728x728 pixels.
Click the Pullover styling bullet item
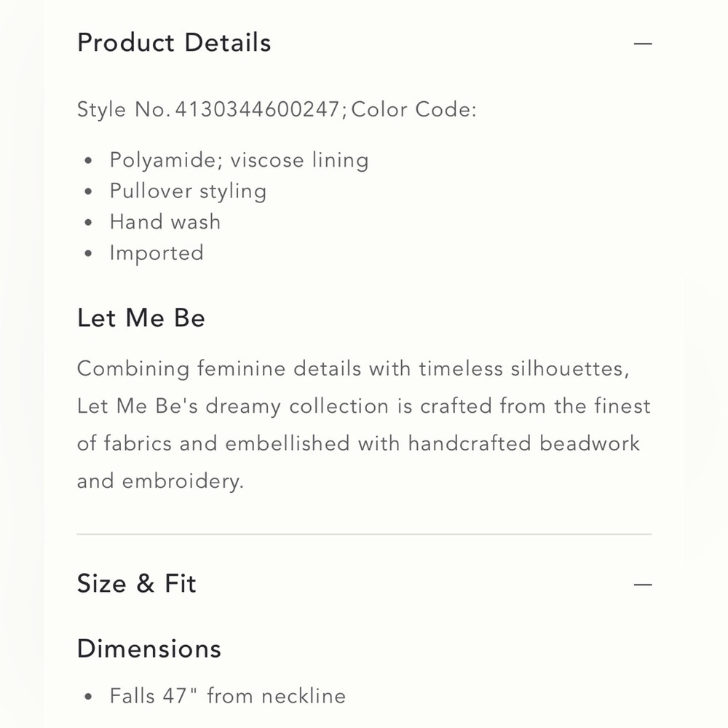coord(188,191)
